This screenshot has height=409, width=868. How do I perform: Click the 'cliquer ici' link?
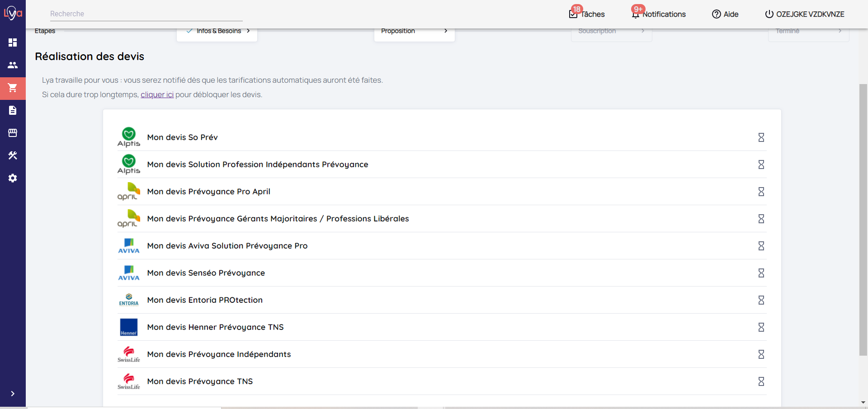157,94
